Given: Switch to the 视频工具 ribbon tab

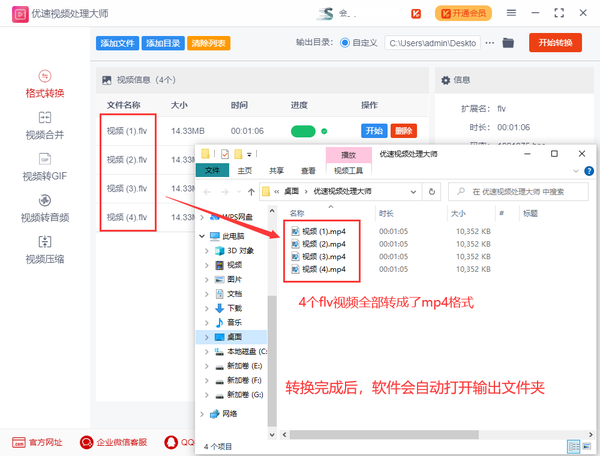Looking at the screenshot, I should [348, 171].
